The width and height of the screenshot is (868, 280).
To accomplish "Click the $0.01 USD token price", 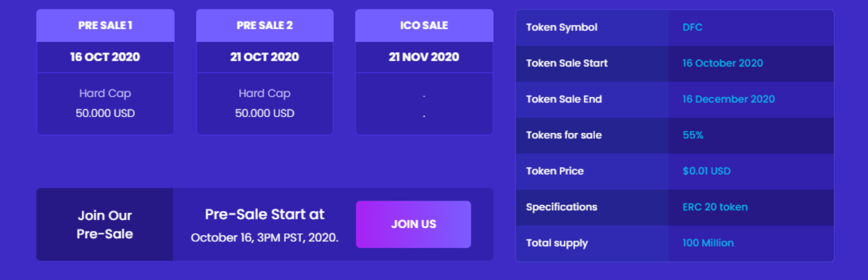I will [x=706, y=171].
